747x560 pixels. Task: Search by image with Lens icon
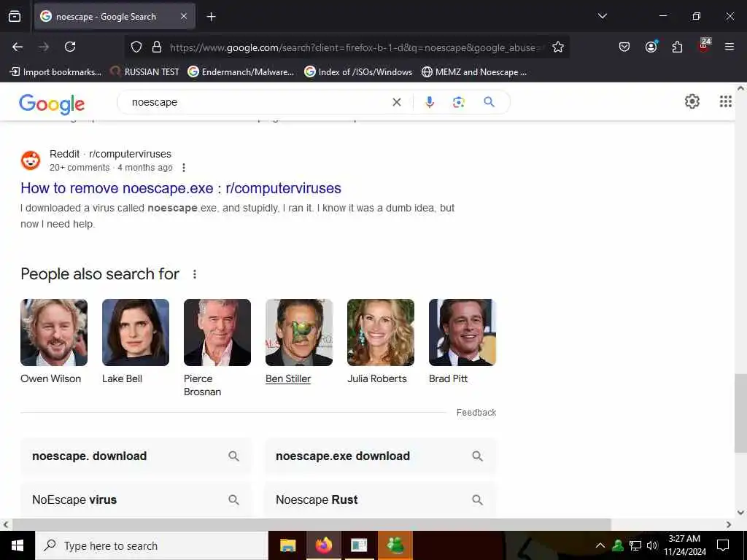[x=458, y=102]
